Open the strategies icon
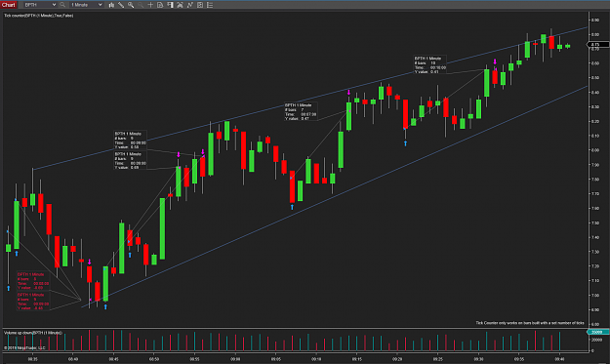Image resolution: width=610 pixels, height=364 pixels. pyautogui.click(x=190, y=5)
